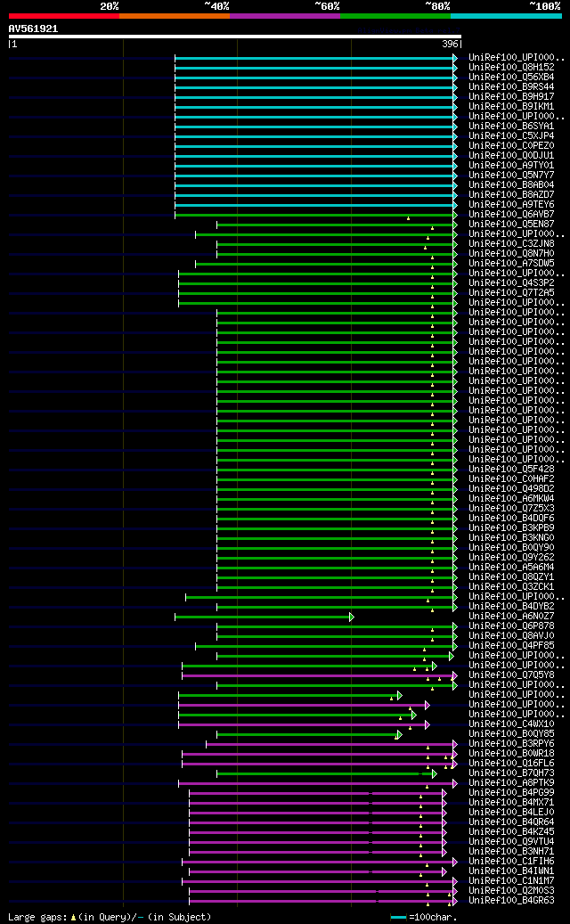The height and width of the screenshot is (924, 570).
Task: Select the UniRef100_C4WX10 label
Action: click(x=511, y=724)
